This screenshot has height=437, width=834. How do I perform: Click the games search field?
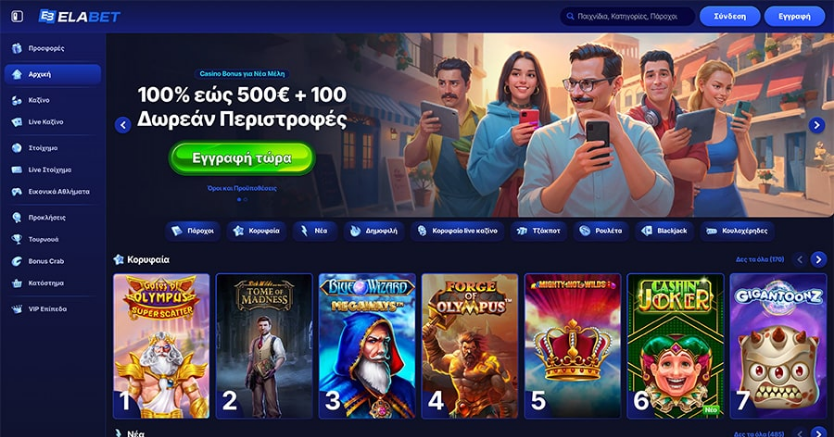[x=628, y=16]
